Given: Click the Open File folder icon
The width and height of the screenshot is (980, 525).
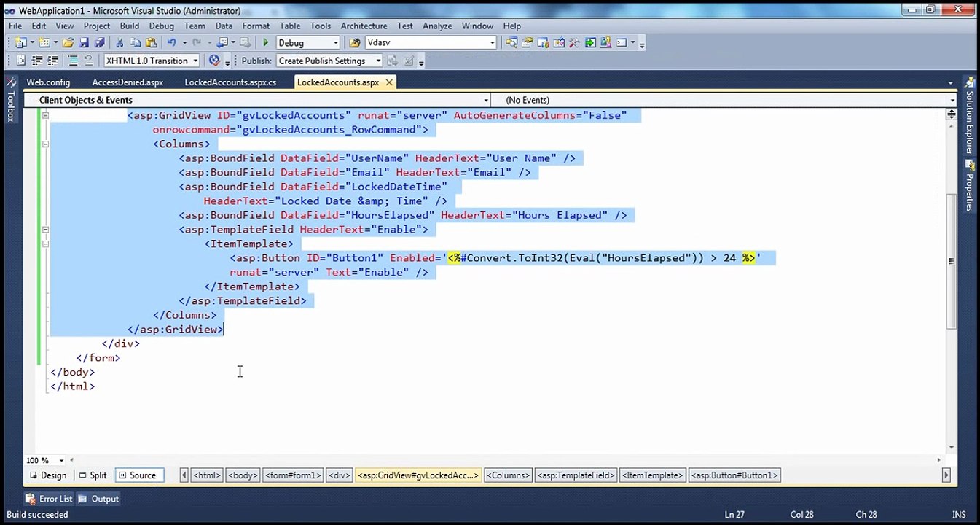Looking at the screenshot, I should tap(68, 43).
